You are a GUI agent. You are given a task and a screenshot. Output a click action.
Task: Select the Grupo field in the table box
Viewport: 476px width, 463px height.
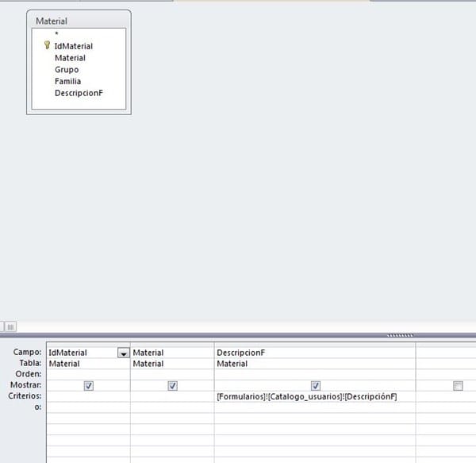tap(67, 70)
